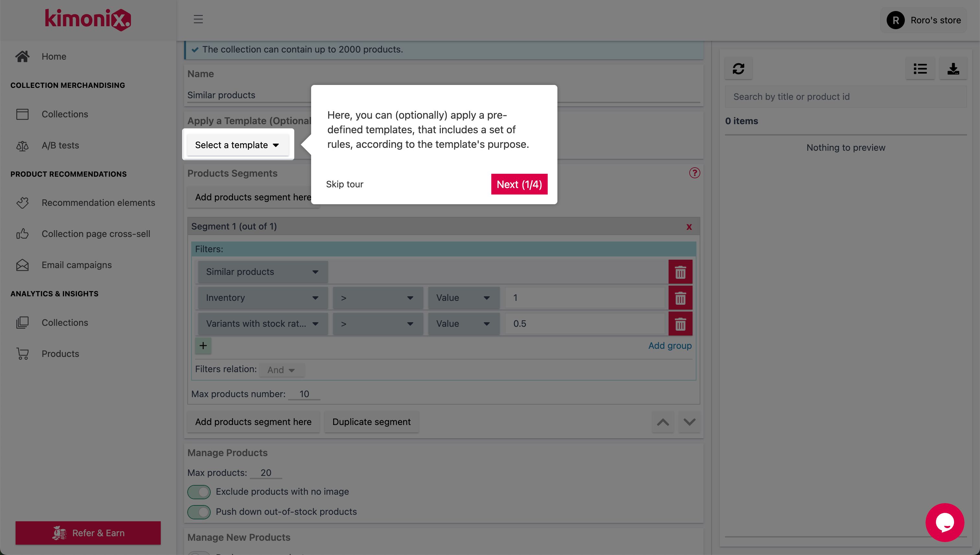
Task: Click the refresh preview icon
Action: [739, 69]
